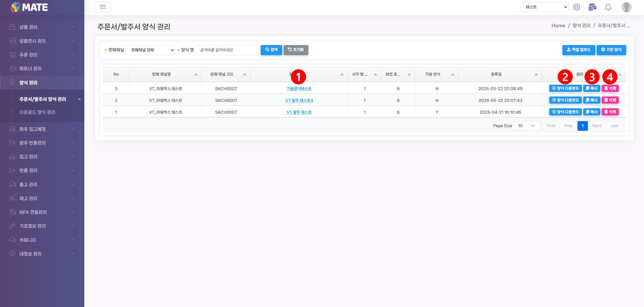644x307 pixels.
Task: Click the 초기화 reset button
Action: coord(296,50)
